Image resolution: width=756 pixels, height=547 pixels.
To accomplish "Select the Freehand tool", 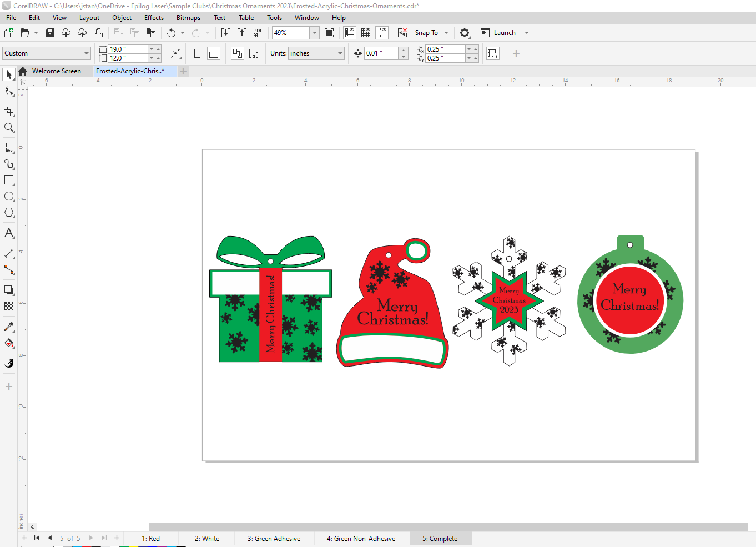I will pyautogui.click(x=9, y=148).
